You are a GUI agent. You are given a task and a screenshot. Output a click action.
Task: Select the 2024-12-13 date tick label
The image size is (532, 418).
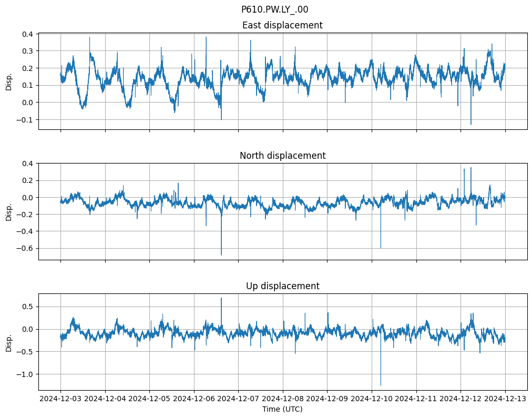coord(505,399)
